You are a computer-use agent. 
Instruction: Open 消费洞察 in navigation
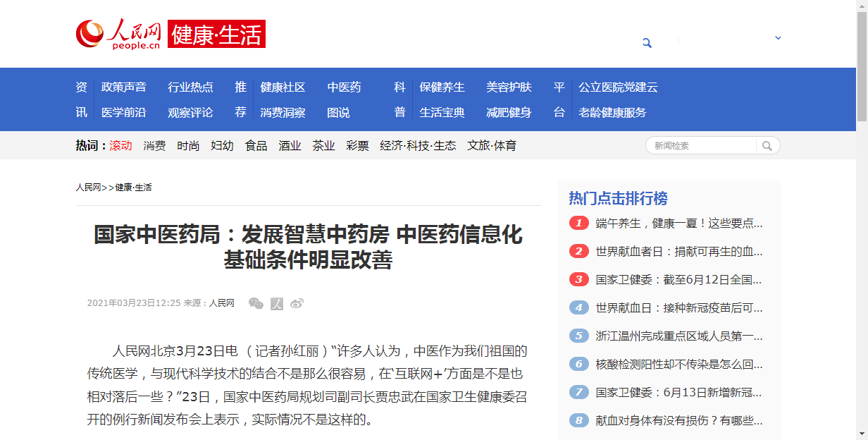point(283,112)
